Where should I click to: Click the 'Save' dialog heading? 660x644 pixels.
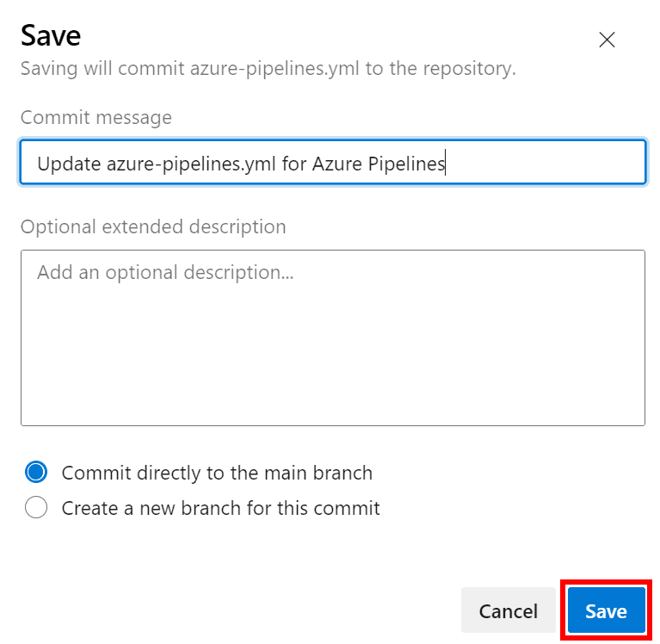click(x=51, y=35)
